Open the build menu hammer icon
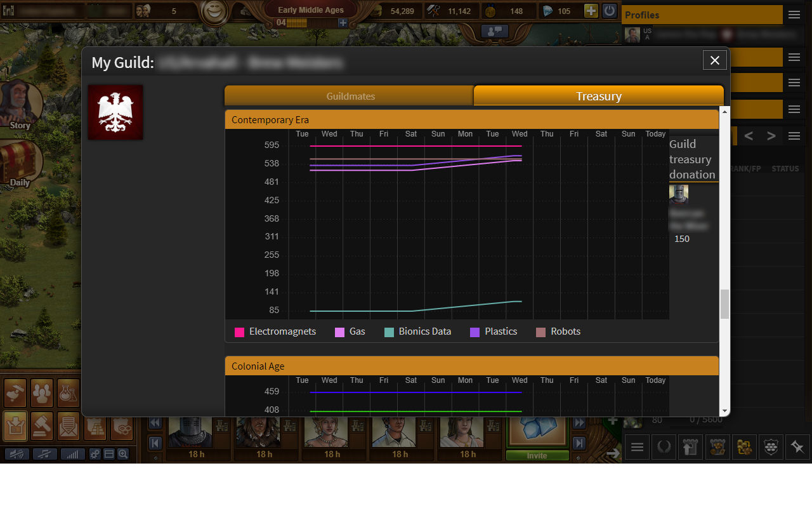Viewport: 812px width, 508px height. 15,394
